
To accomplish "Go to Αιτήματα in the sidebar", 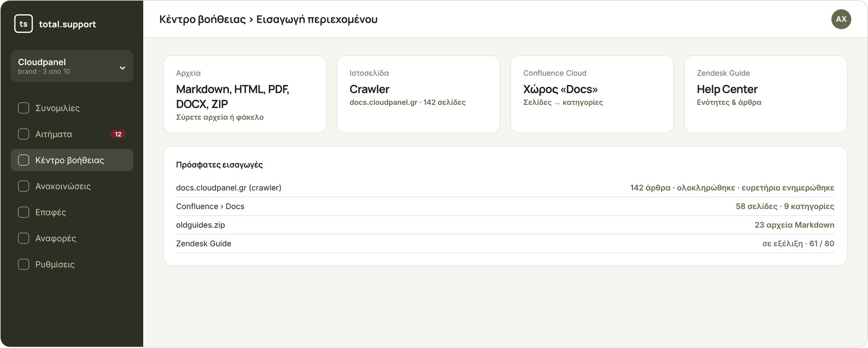I will coord(72,134).
